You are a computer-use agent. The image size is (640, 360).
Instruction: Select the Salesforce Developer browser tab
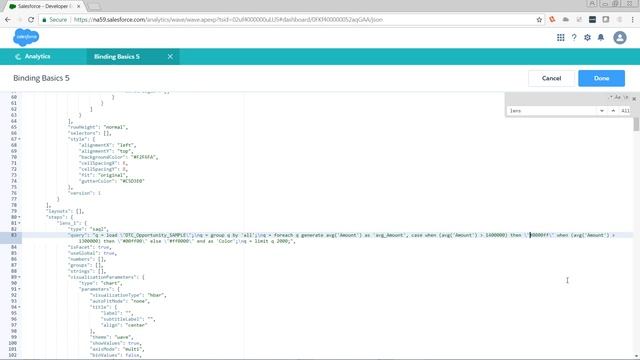point(44,6)
